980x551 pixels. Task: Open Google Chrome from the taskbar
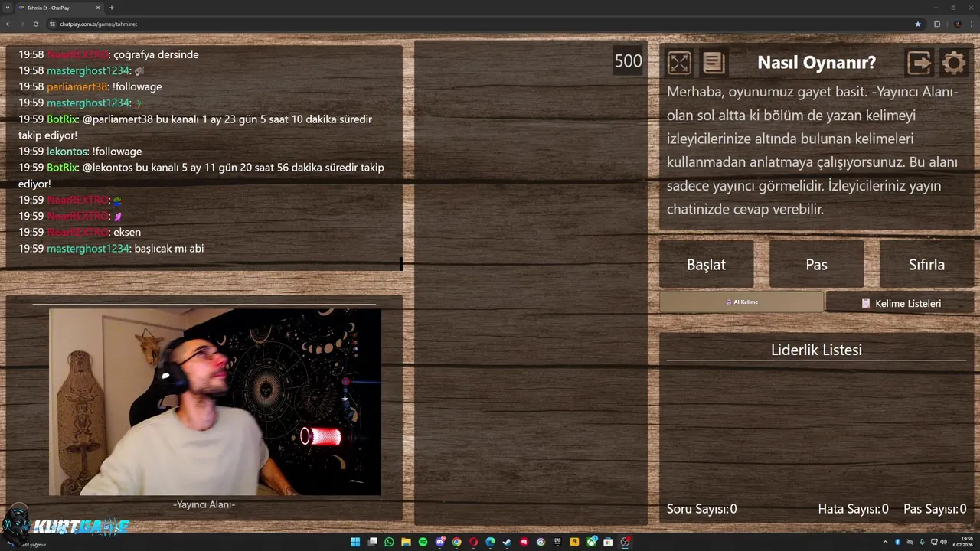click(456, 542)
